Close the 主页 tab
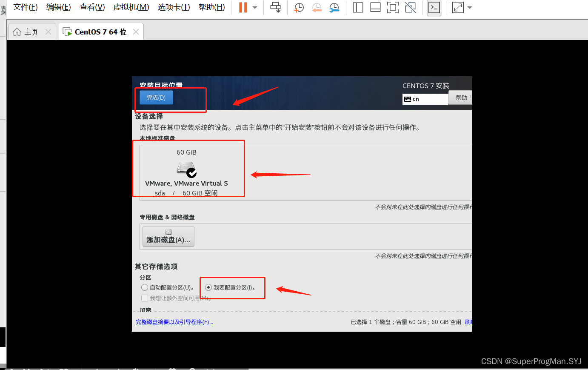This screenshot has height=370, width=588. 48,32
